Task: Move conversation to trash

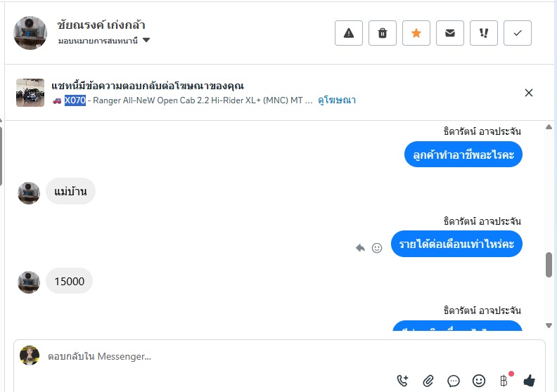Action: click(x=383, y=33)
